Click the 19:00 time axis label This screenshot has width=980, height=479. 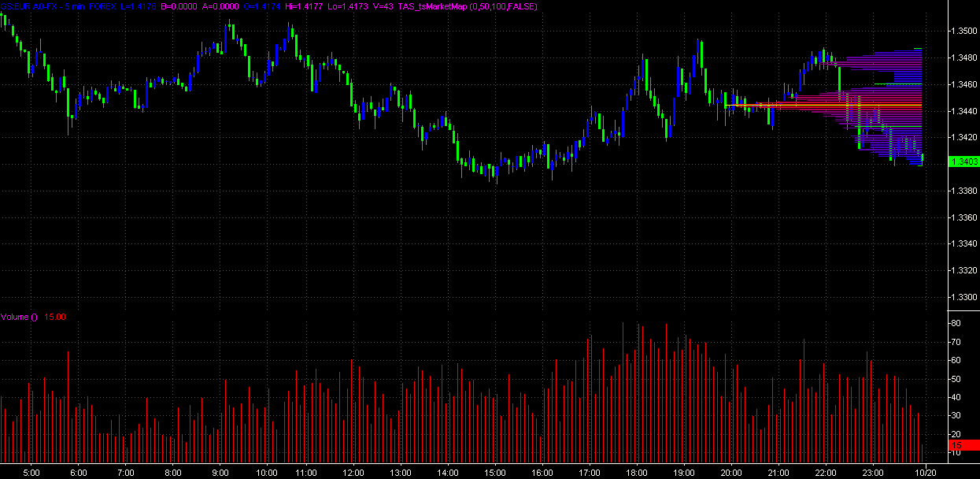tap(683, 473)
